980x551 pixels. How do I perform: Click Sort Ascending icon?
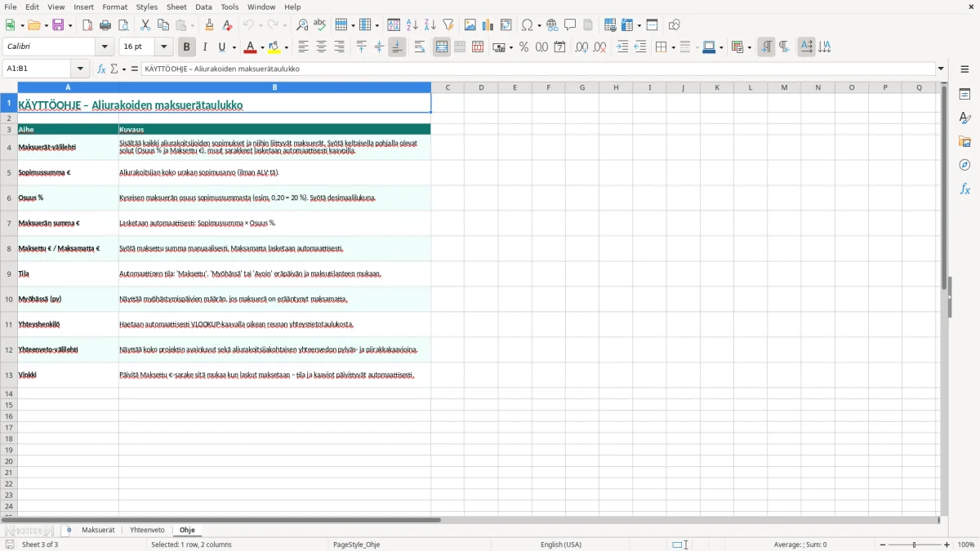(412, 25)
